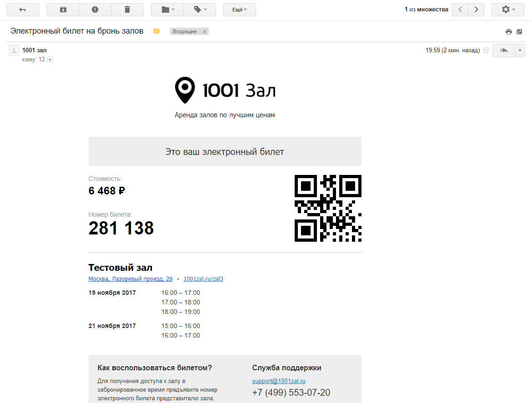Open the Ещё menu
The height and width of the screenshot is (403, 532).
(240, 10)
